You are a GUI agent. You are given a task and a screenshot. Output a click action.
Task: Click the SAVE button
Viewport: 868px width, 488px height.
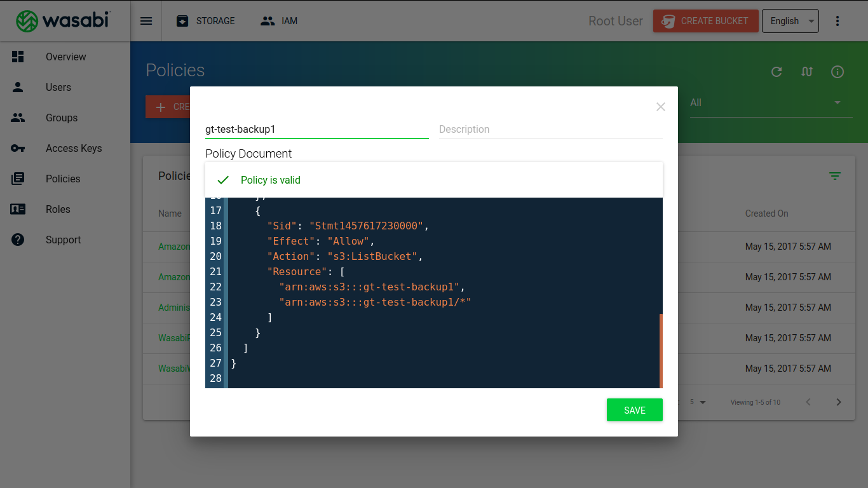tap(635, 410)
